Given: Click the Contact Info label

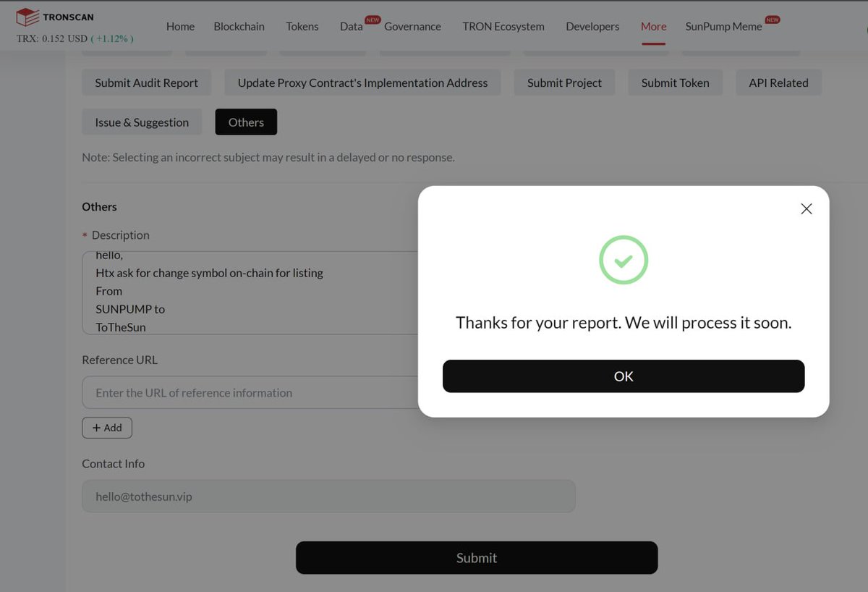Looking at the screenshot, I should (x=113, y=464).
